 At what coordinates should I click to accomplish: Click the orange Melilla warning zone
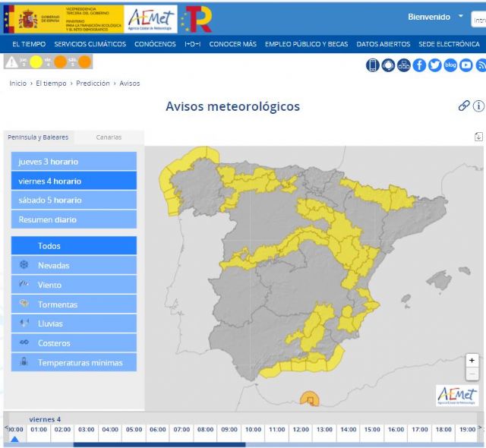click(x=309, y=399)
